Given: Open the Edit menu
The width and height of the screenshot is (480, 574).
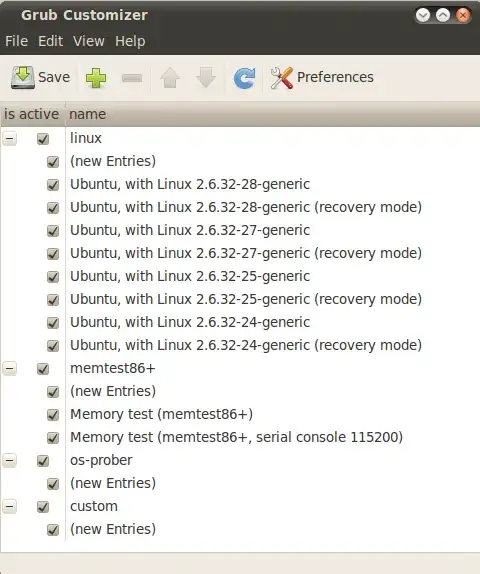Looking at the screenshot, I should tap(51, 41).
